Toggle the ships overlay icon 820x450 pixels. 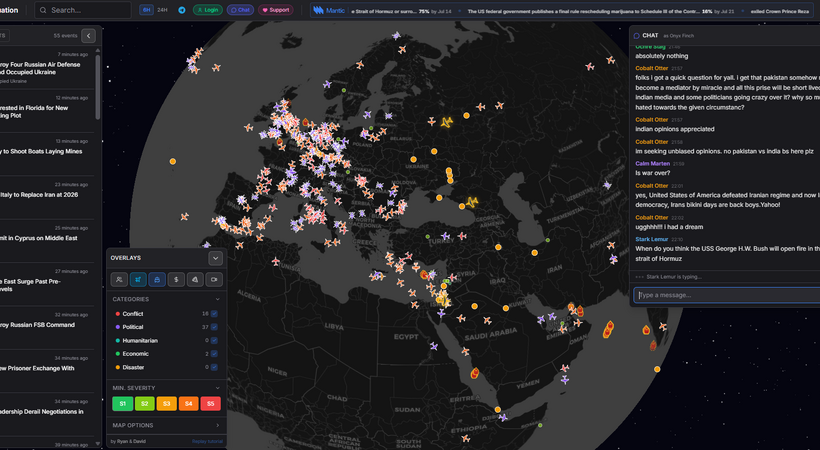pyautogui.click(x=155, y=280)
